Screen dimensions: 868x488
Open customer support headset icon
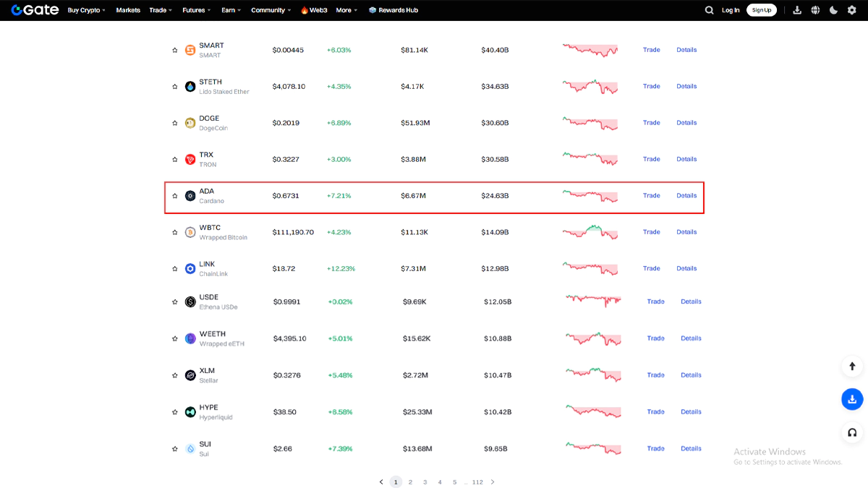click(x=852, y=432)
